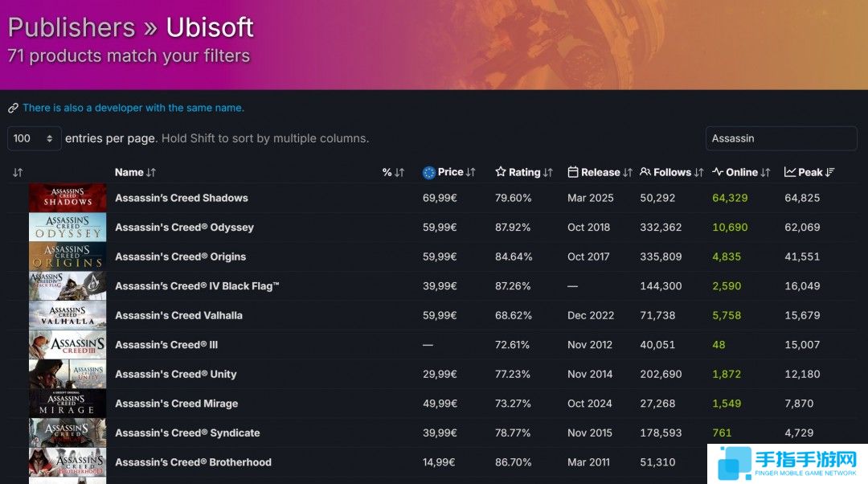Click the 71 products match your filters text
The height and width of the screenshot is (484, 868).
click(x=129, y=56)
